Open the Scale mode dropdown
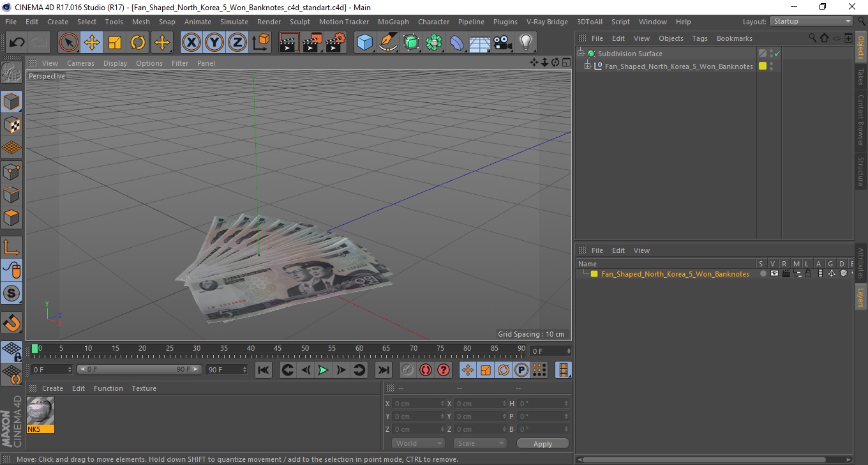Screen dimensions: 868x465 click(480, 443)
